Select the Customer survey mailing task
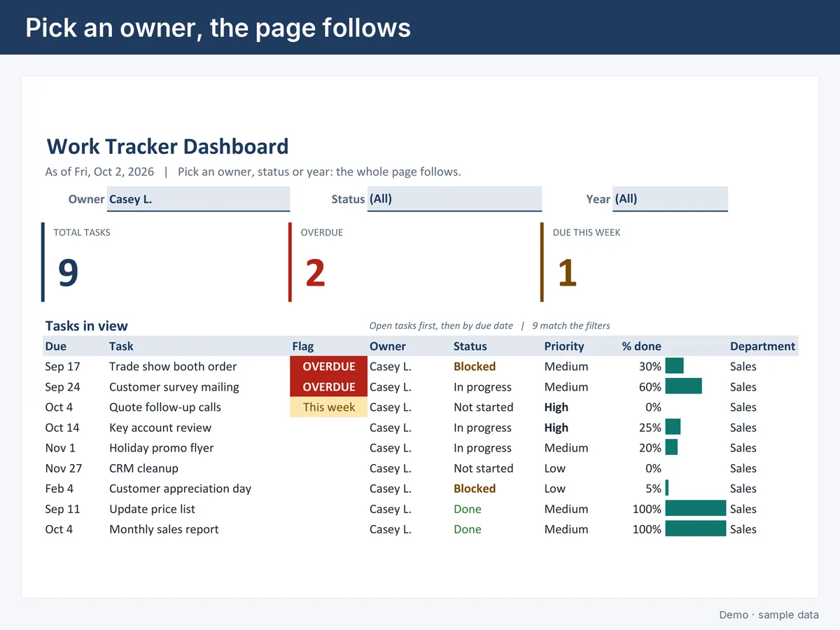This screenshot has width=840, height=630. tap(174, 386)
